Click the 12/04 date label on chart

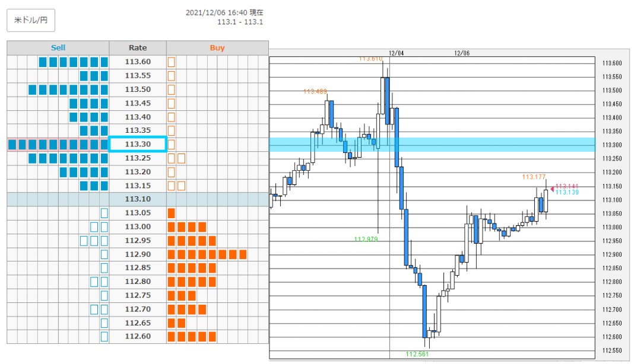coord(397,53)
